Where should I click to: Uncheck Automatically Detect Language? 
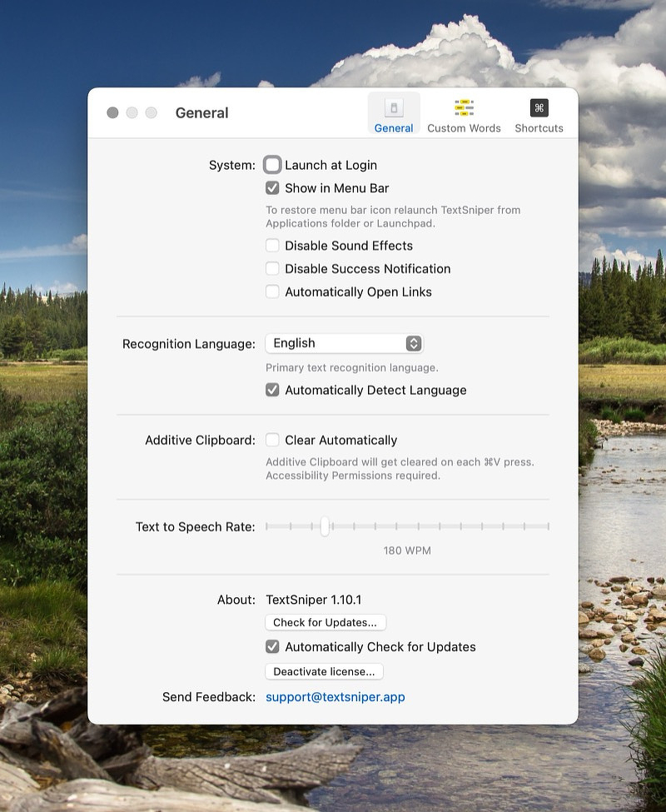pyautogui.click(x=272, y=389)
